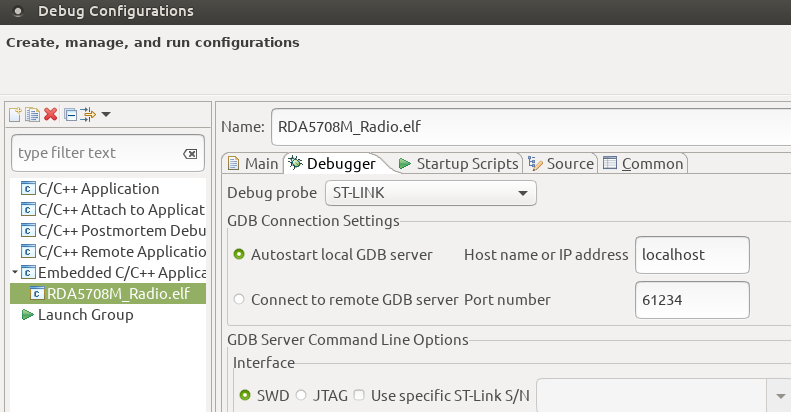This screenshot has width=791, height=412.
Task: Open the Source tab
Action: (x=561, y=163)
